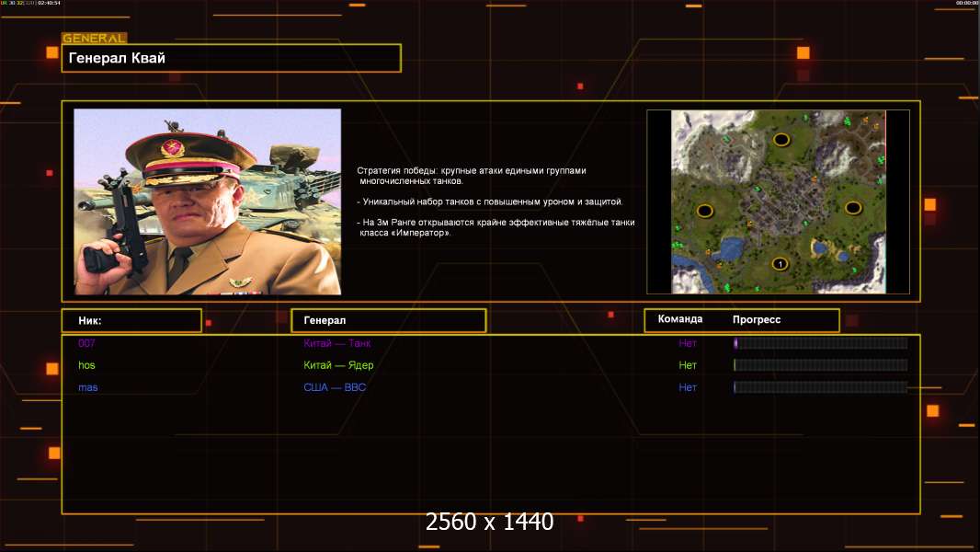This screenshot has width=980, height=552.
Task: Select the top empty start position on map
Action: [781, 140]
